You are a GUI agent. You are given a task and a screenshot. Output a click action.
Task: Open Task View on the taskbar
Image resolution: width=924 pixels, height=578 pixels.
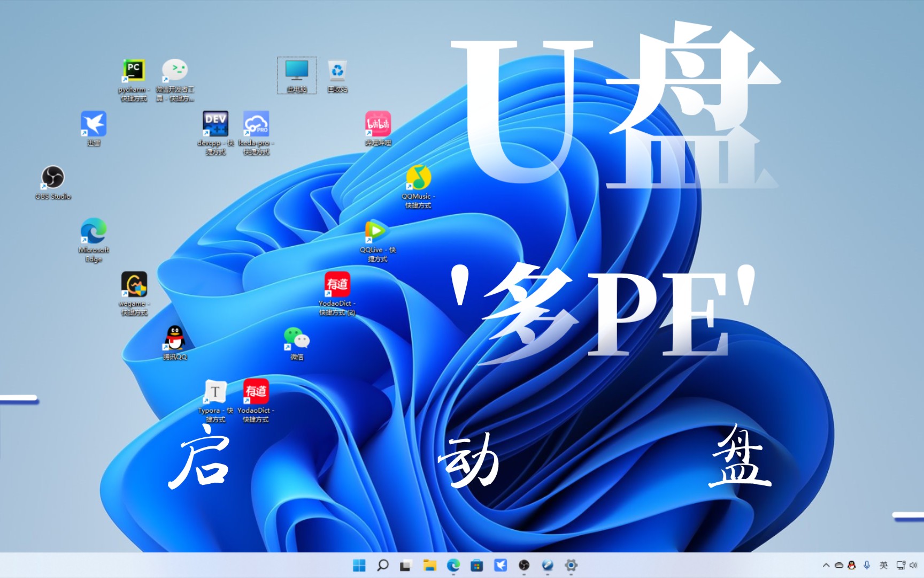[404, 565]
